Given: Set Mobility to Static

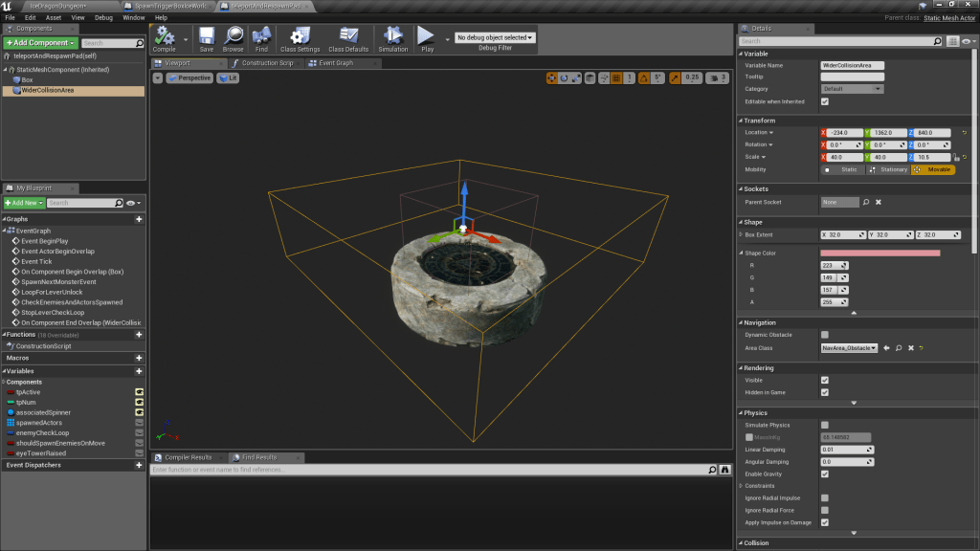Looking at the screenshot, I should (x=842, y=169).
